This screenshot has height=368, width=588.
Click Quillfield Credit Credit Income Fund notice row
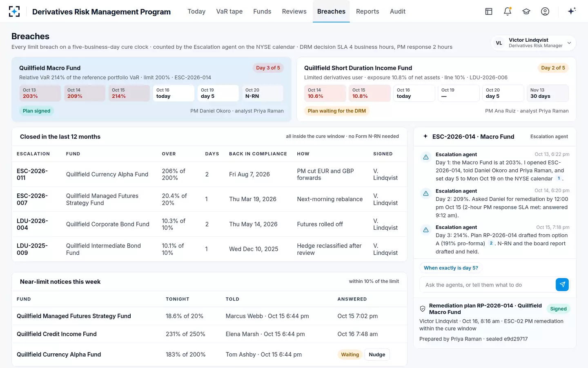coord(209,334)
